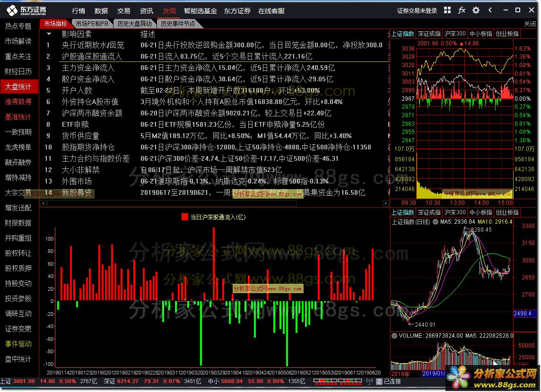Expand the sort triangle beside 影响因素 header

[49, 34]
